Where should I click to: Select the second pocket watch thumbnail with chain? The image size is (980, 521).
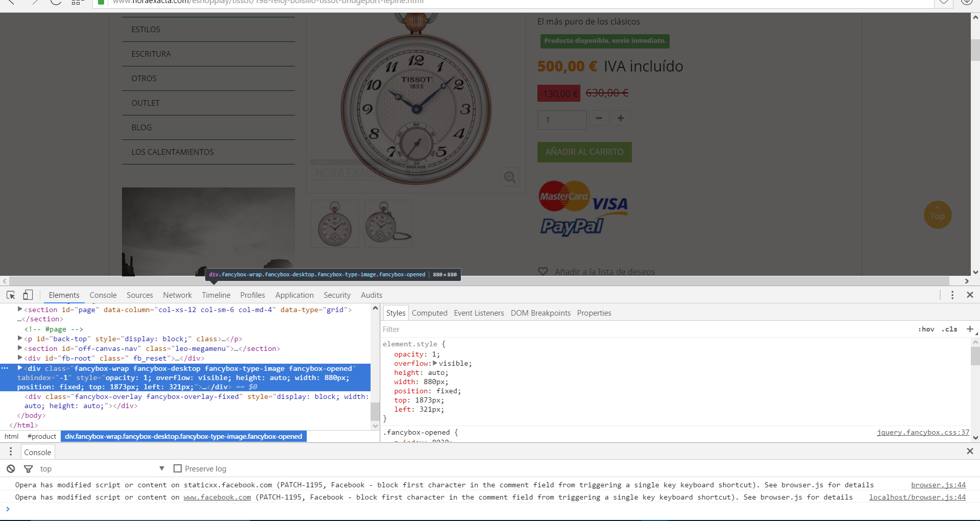pos(388,224)
